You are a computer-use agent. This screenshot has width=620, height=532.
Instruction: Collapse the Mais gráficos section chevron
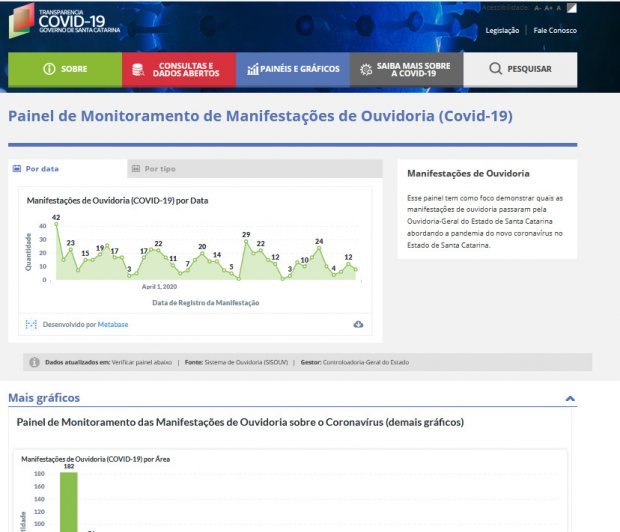570,398
